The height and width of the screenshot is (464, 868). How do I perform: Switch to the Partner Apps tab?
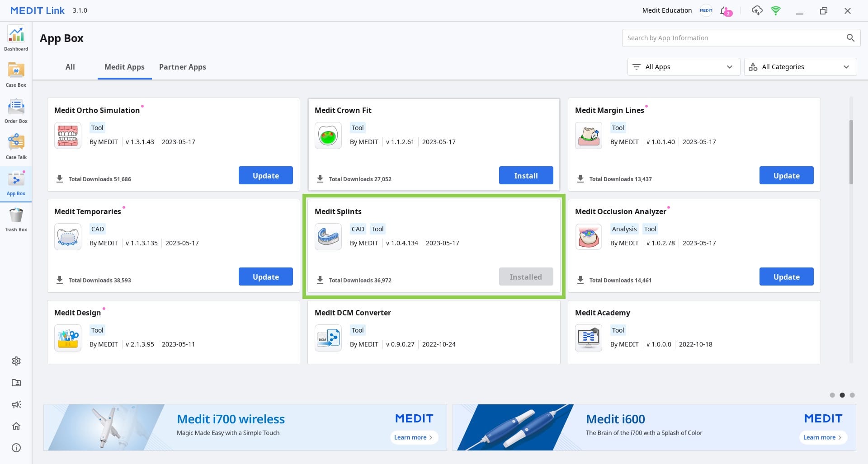point(183,67)
